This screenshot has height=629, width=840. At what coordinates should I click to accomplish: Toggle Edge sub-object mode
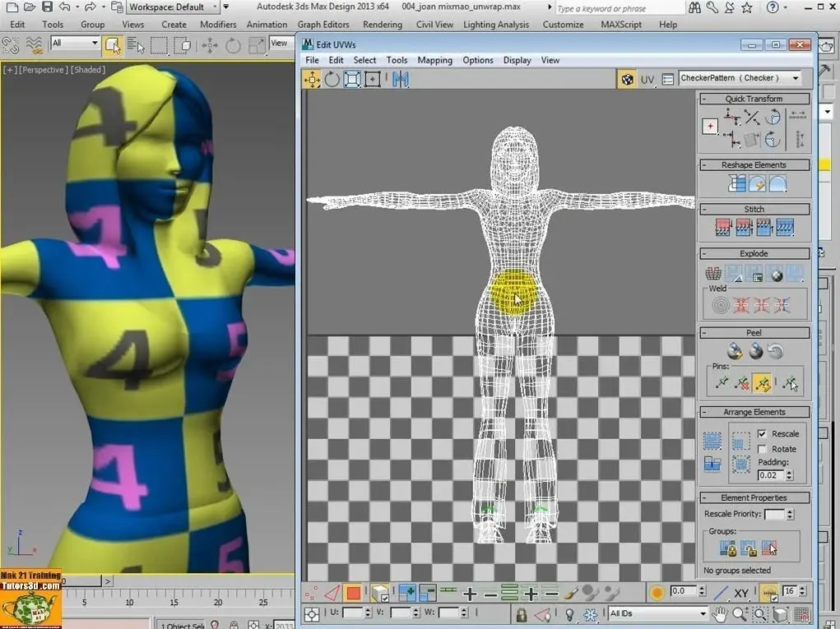point(332,593)
